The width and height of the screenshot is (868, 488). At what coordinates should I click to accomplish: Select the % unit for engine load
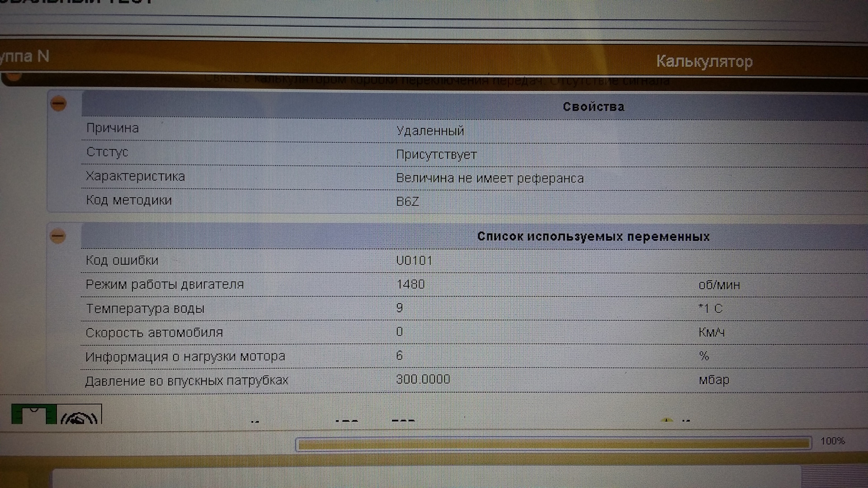(704, 356)
